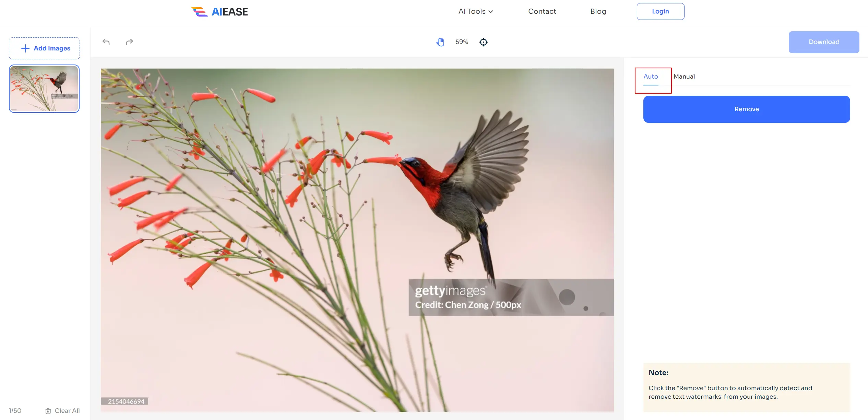
Task: Click the undo arrow icon
Action: [106, 42]
